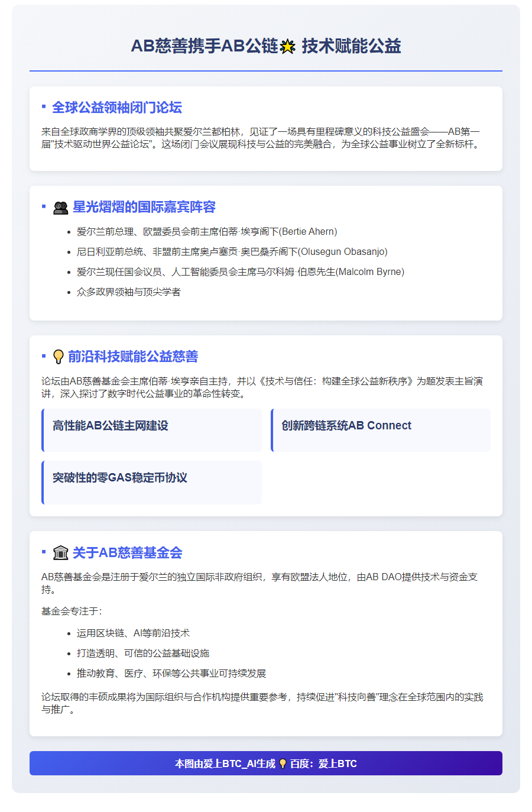Click the paragraph starting 论坛由AB慈善基金会主席
532x812 pixels.
262,387
